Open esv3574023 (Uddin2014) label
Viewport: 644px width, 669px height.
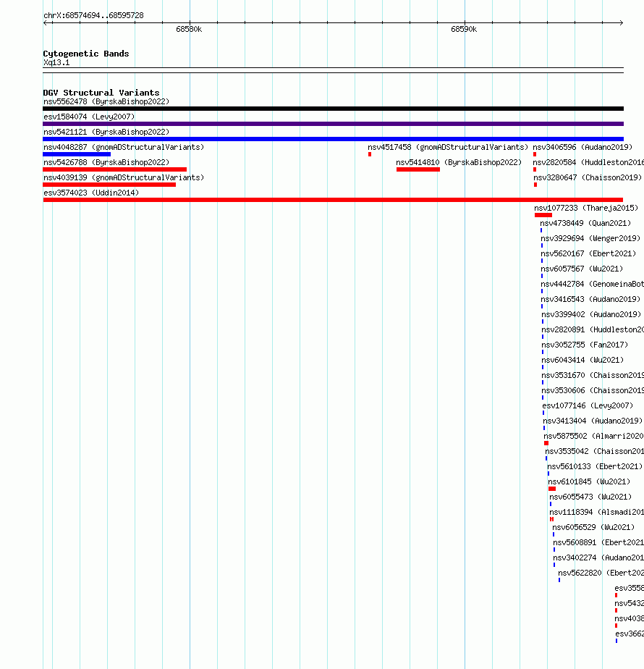91,193
